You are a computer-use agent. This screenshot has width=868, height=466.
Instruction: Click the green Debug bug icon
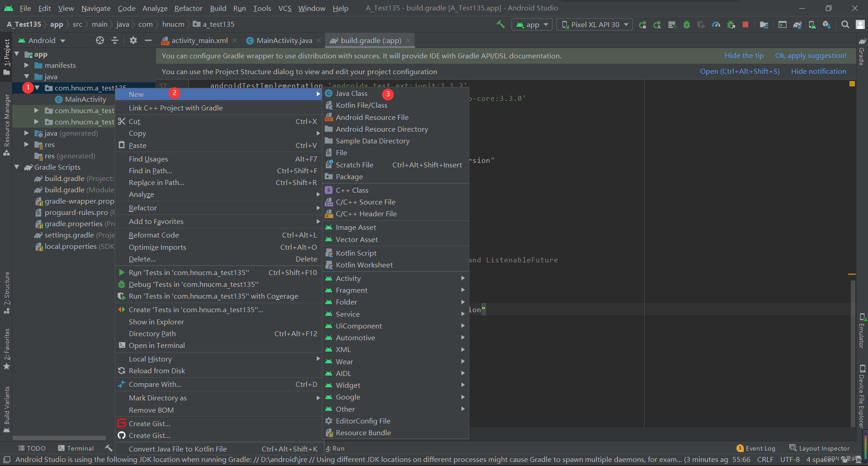(x=687, y=24)
